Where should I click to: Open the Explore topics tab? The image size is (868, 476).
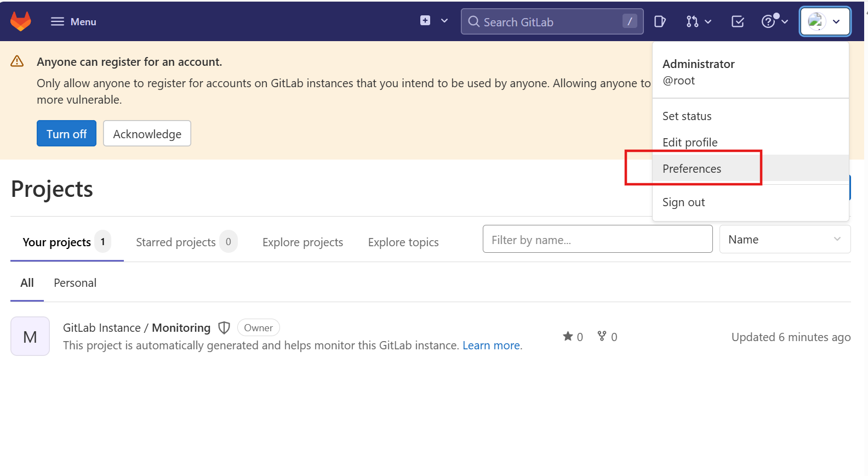tap(403, 242)
